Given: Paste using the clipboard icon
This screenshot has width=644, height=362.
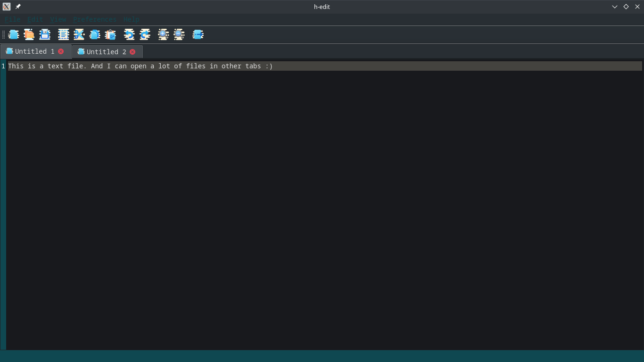Looking at the screenshot, I should (110, 34).
